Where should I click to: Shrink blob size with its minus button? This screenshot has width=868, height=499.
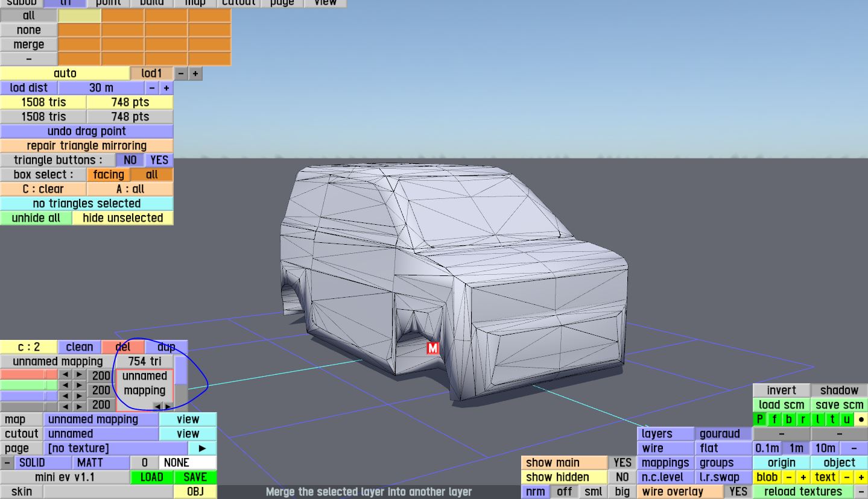coord(788,477)
